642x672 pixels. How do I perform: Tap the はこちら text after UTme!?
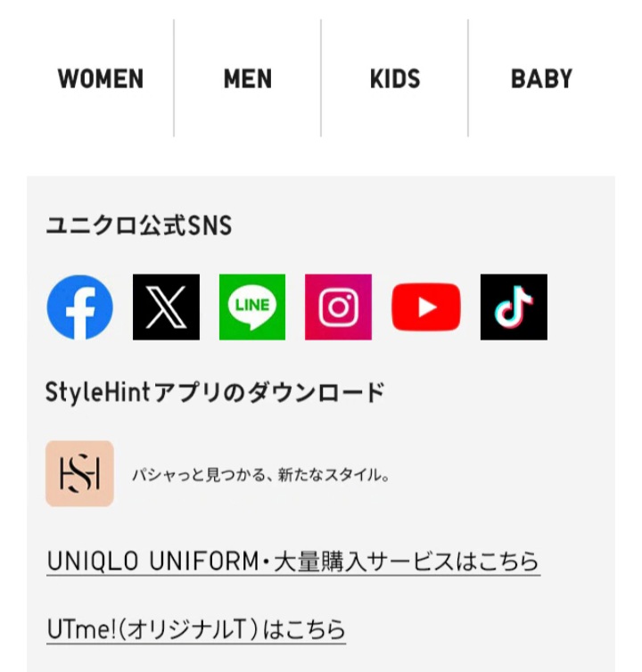[x=304, y=629]
